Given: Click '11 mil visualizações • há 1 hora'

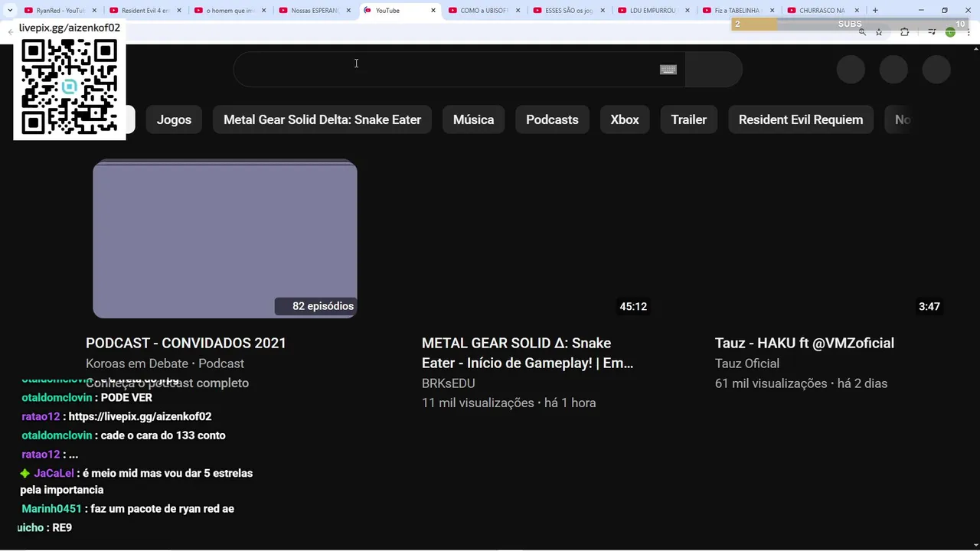Looking at the screenshot, I should coord(508,403).
